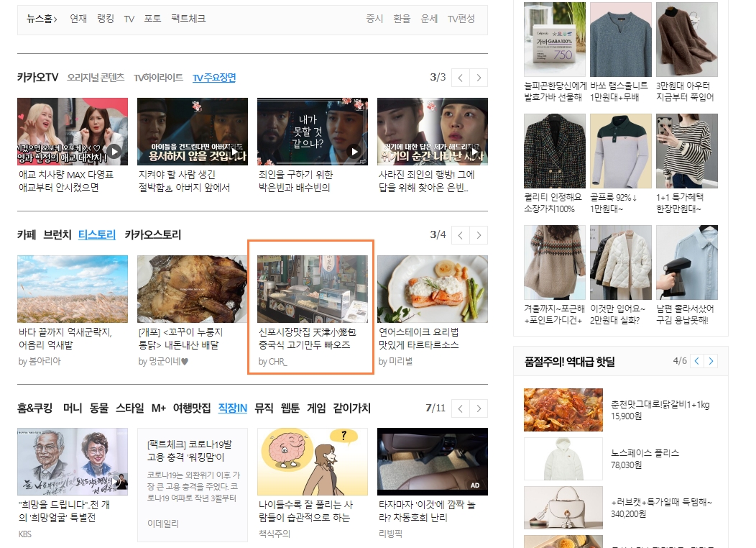Viewport: 756px width, 548px height.
Task: Open 뉴스홈 link
Action: click(x=42, y=18)
